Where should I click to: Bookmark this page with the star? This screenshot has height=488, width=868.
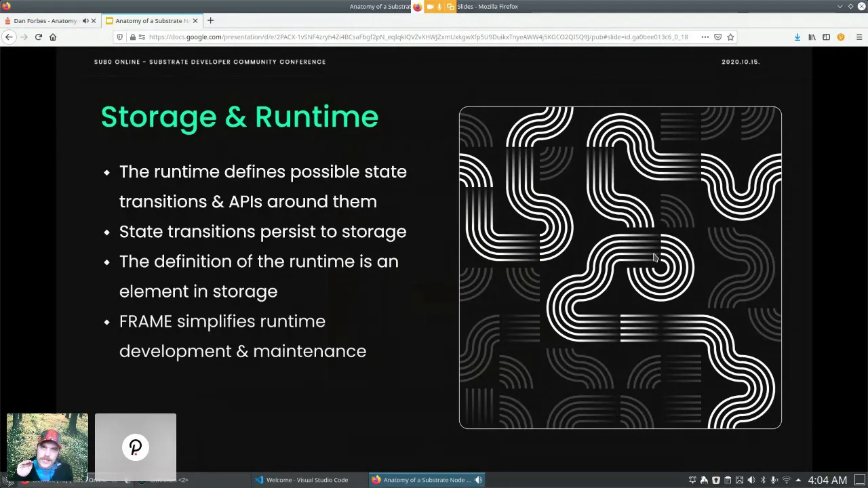point(730,37)
